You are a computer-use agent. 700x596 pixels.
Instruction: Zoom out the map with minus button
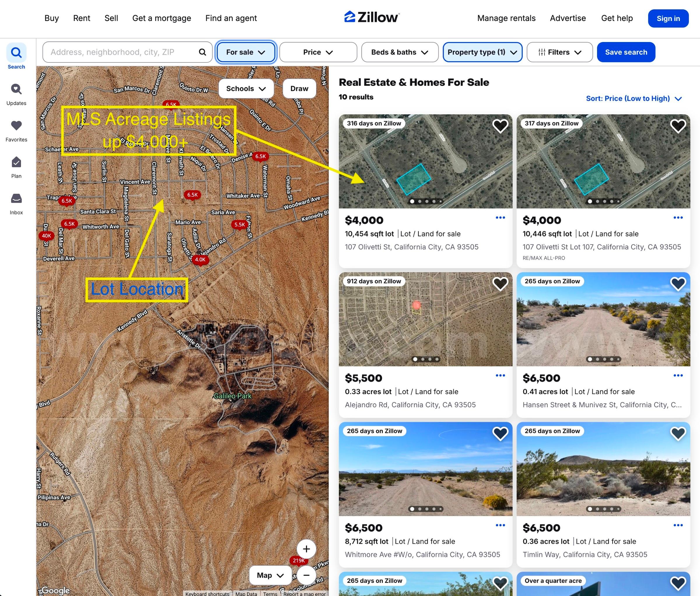pyautogui.click(x=307, y=575)
